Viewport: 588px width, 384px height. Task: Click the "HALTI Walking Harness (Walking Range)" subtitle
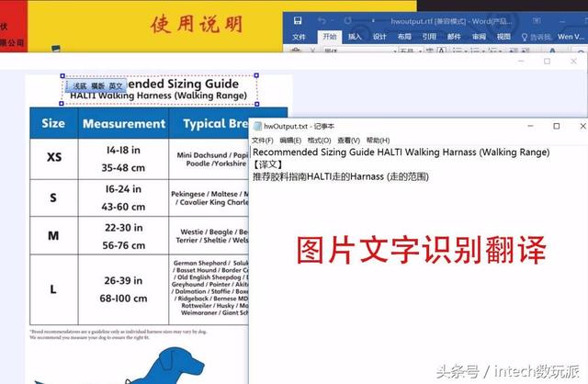coord(159,96)
